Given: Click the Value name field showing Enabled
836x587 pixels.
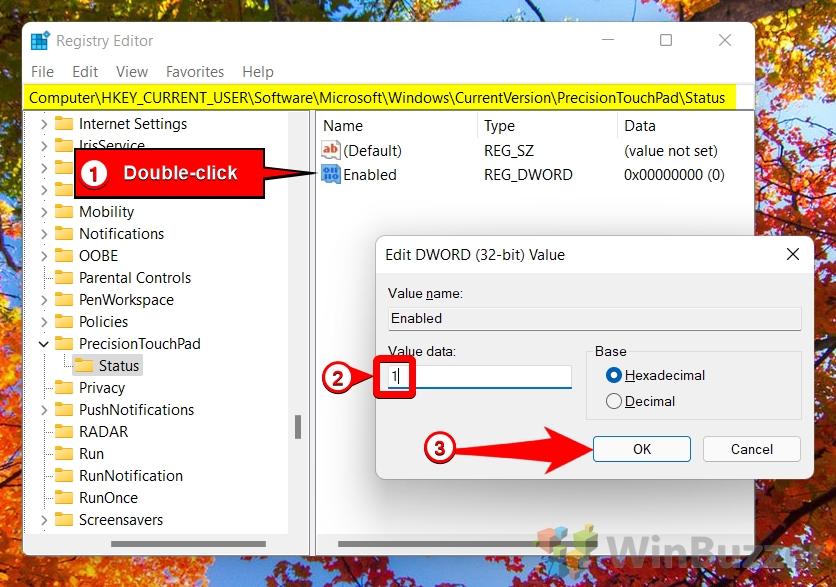Looking at the screenshot, I should coord(594,318).
